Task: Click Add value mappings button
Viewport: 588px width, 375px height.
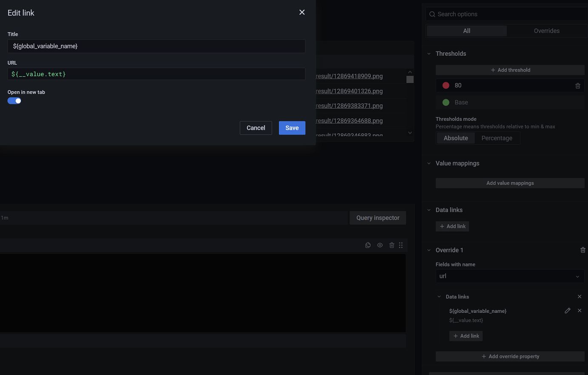Action: pos(510,183)
